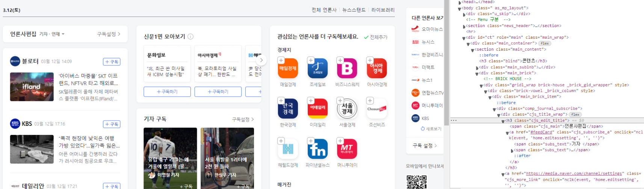Image resolution: width=644 pixels, height=189 pixels.
Task: Collapse the div comp_journal_subscribe node
Action: (x=494, y=109)
